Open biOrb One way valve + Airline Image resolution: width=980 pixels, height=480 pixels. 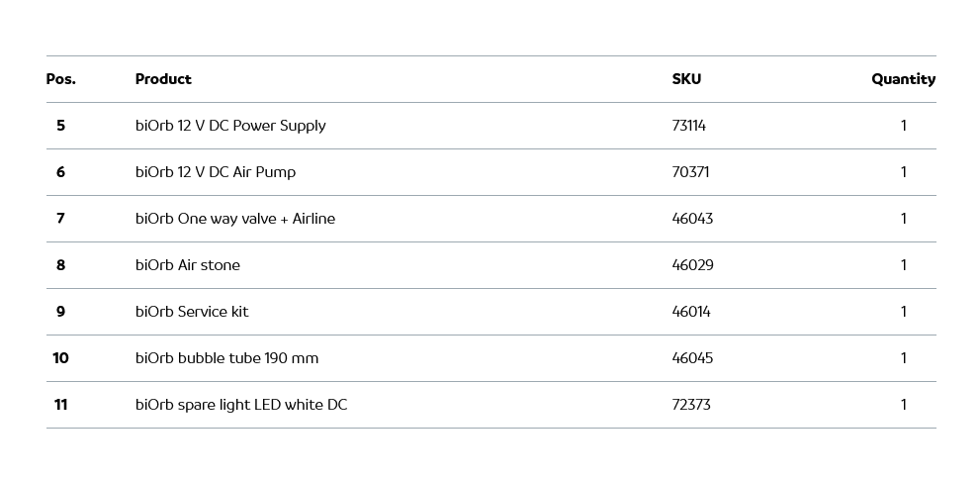coord(235,219)
